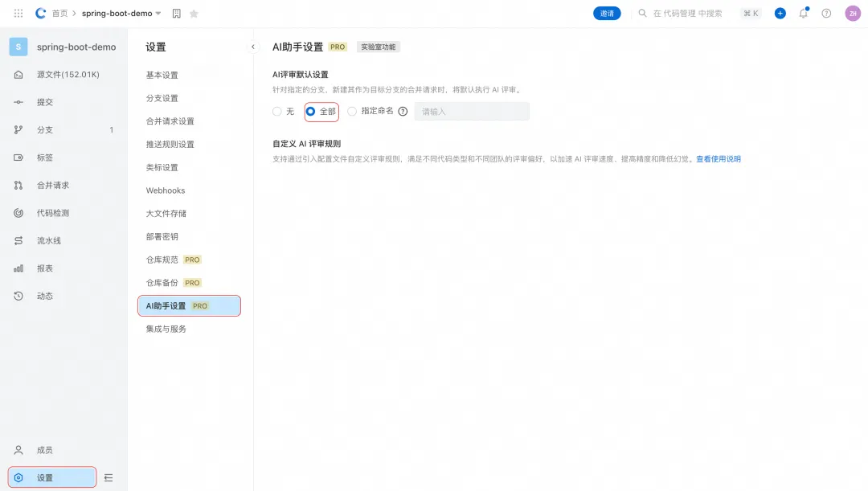868x491 pixels.
Task: Click the blue plus create icon
Action: tap(780, 14)
